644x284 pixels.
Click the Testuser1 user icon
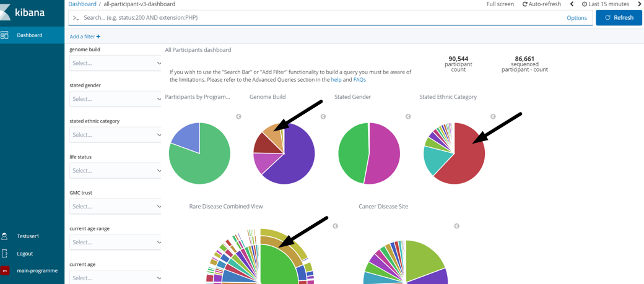click(4, 236)
